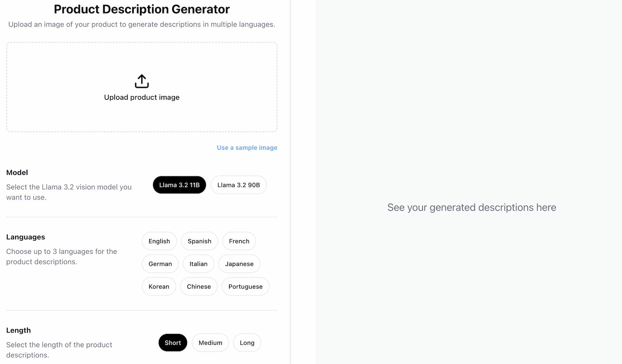Toggle Spanish language selection
This screenshot has height=364, width=622.
click(x=199, y=241)
